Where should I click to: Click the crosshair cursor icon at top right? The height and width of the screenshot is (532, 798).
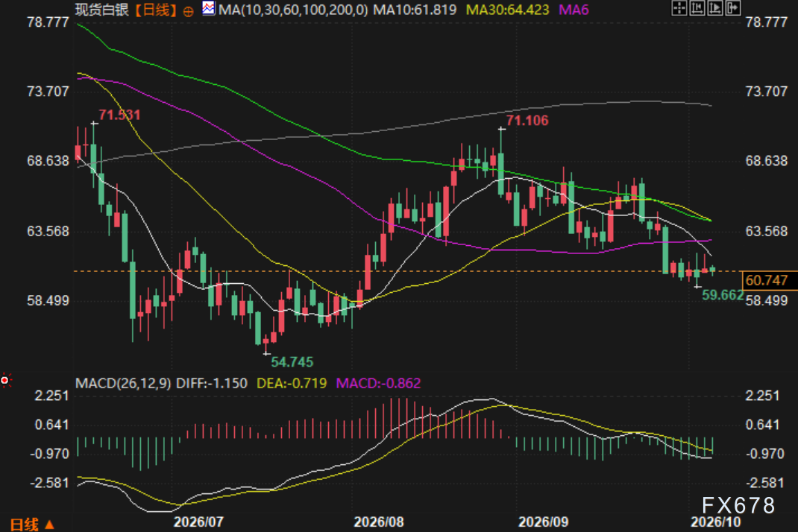point(679,7)
